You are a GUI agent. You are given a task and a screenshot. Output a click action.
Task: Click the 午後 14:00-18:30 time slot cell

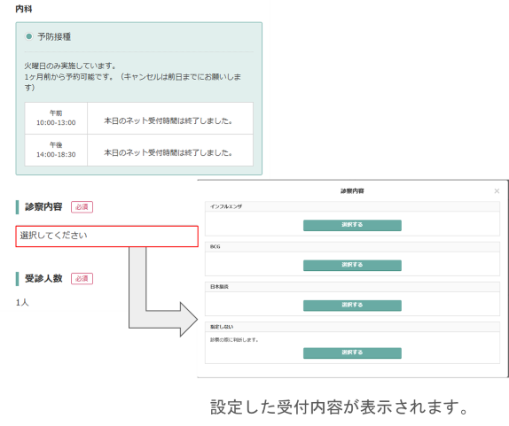(56, 150)
